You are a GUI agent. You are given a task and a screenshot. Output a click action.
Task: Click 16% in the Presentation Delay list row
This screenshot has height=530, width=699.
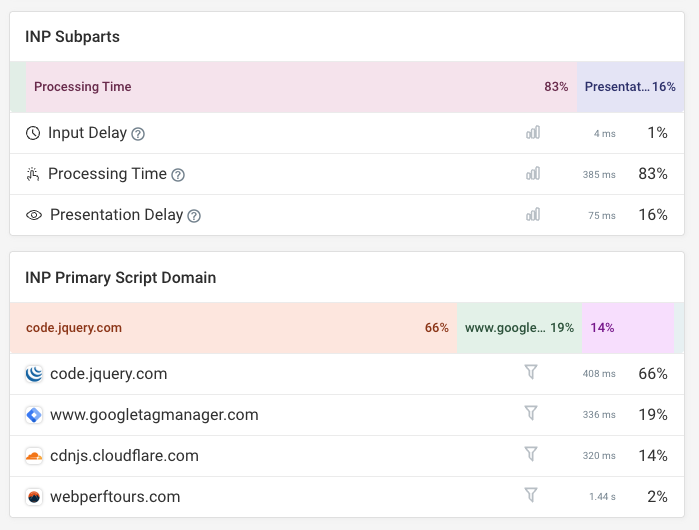click(x=653, y=215)
